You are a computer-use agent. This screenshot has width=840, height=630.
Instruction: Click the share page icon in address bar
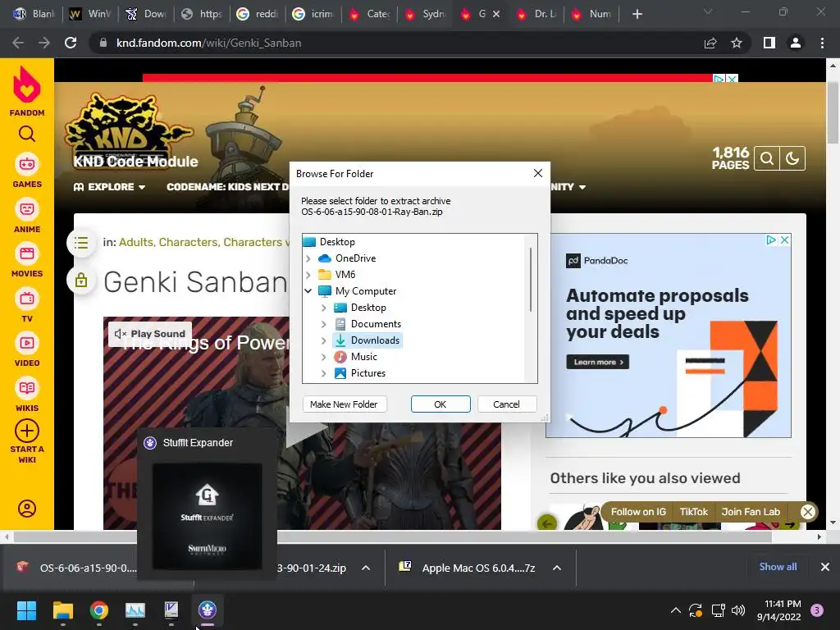click(x=710, y=43)
